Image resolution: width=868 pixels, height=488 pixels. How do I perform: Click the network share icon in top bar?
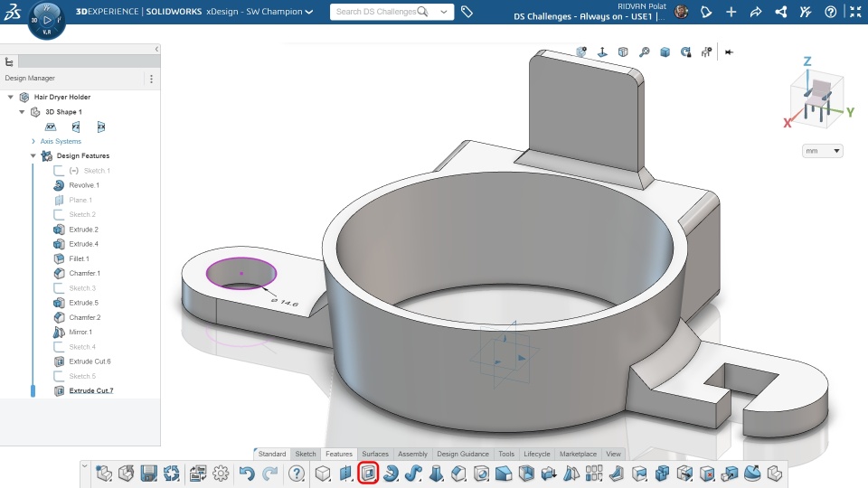point(781,12)
